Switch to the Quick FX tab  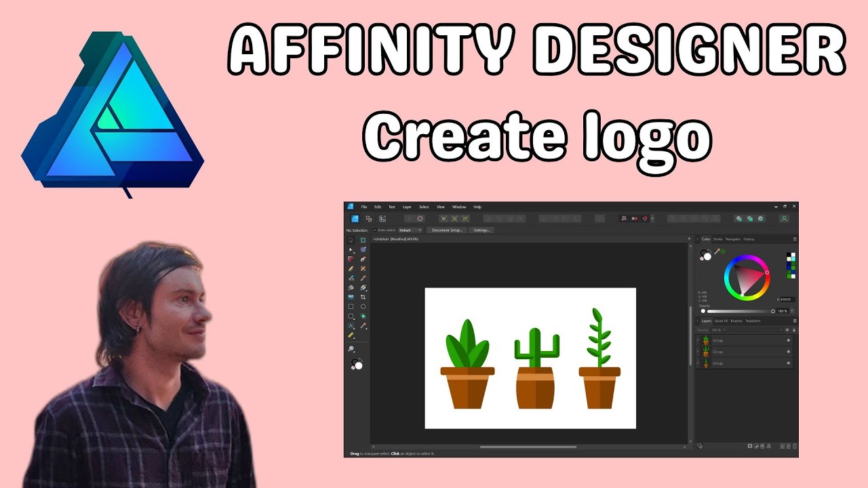click(721, 321)
